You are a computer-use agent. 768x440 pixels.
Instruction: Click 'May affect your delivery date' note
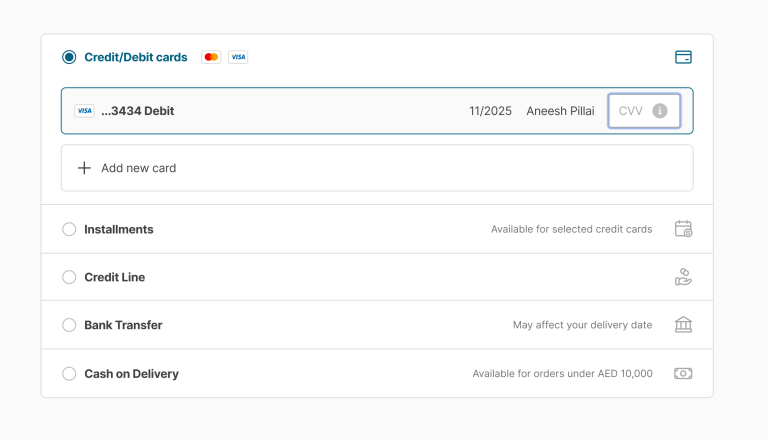582,325
